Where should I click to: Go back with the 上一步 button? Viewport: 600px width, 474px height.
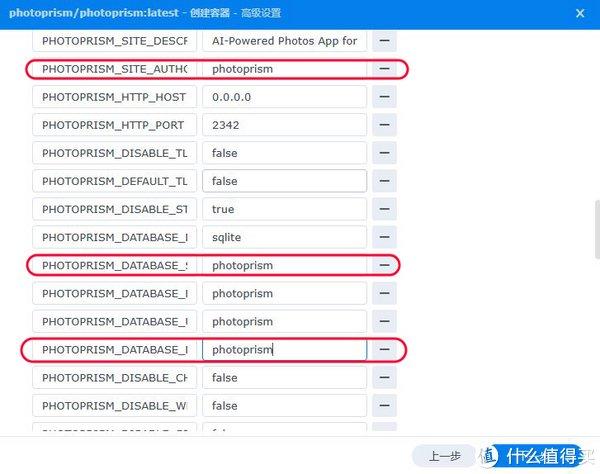444,456
